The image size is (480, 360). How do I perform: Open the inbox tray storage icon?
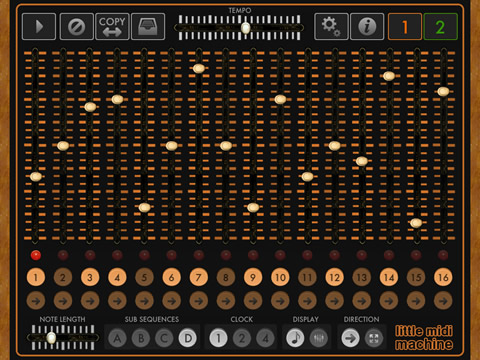[x=148, y=27]
